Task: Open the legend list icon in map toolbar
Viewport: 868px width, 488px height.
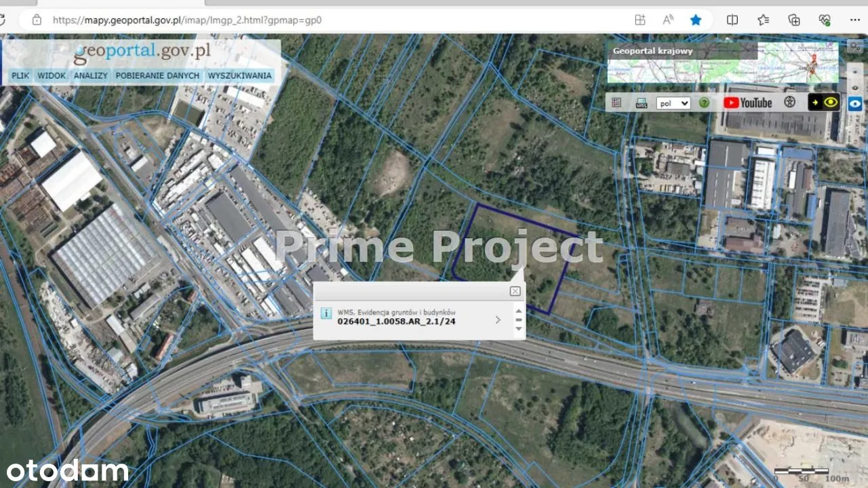Action: pyautogui.click(x=616, y=103)
